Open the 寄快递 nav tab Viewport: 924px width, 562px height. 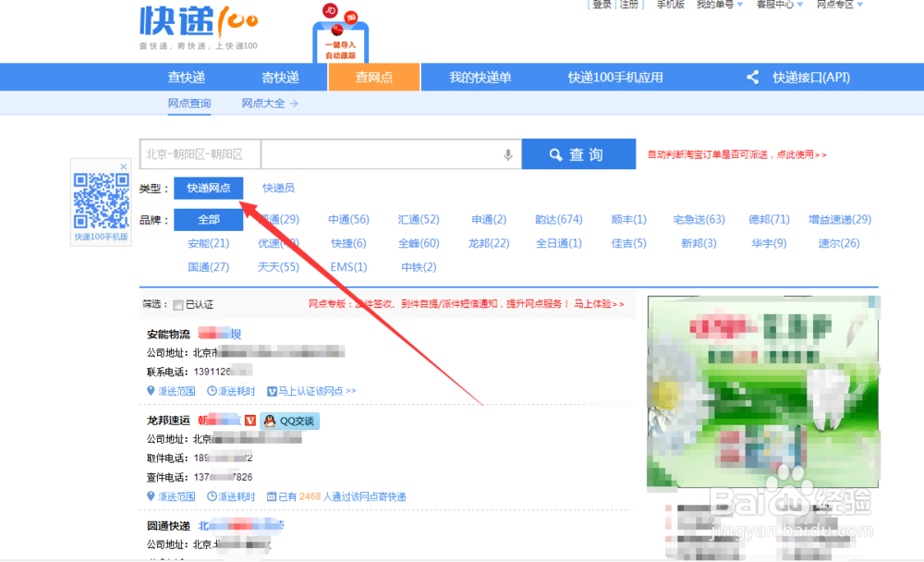(281, 78)
